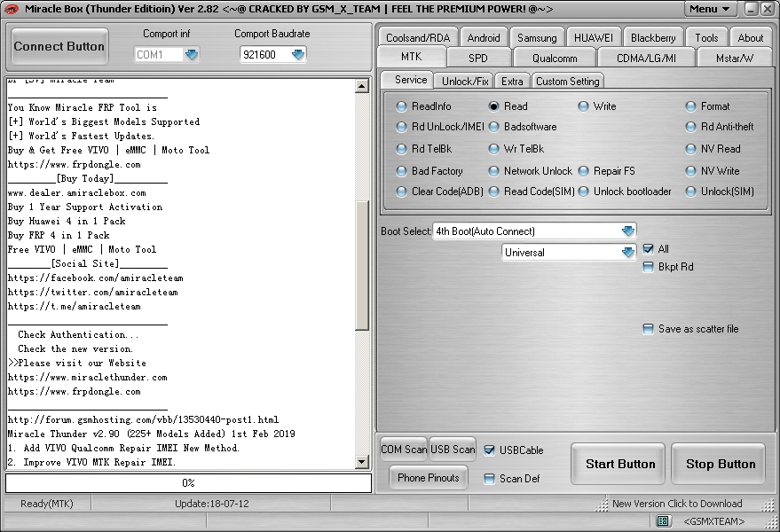
Task: Click the 0% progress bar
Action: coord(188,482)
